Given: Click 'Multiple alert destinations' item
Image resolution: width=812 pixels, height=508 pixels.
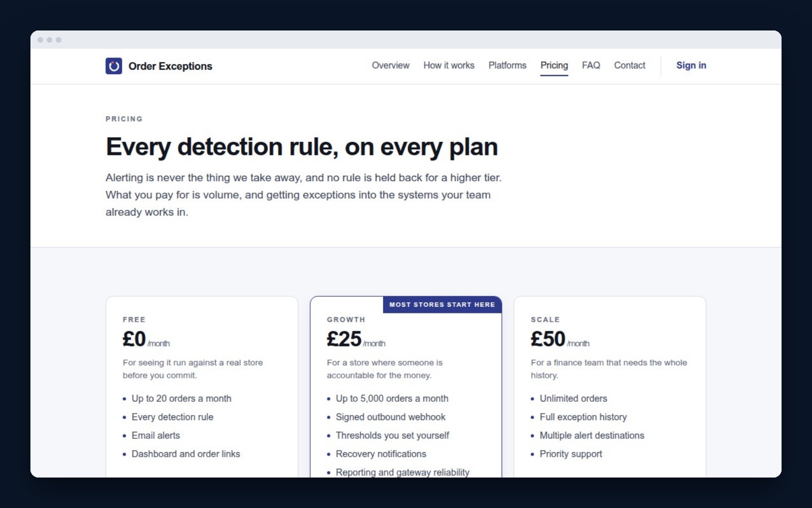Looking at the screenshot, I should point(592,435).
